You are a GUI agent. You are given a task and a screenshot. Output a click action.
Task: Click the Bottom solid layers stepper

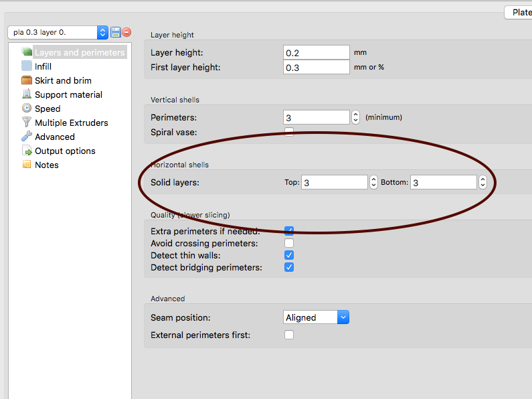point(482,182)
